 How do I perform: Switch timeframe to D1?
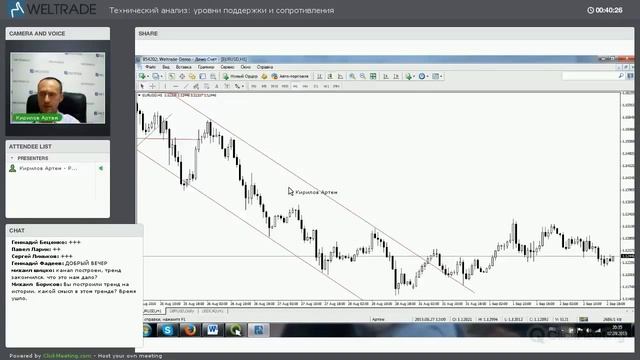point(316,86)
